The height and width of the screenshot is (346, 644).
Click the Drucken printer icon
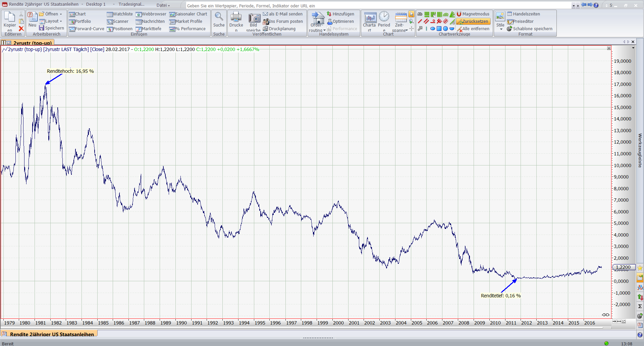point(236,17)
